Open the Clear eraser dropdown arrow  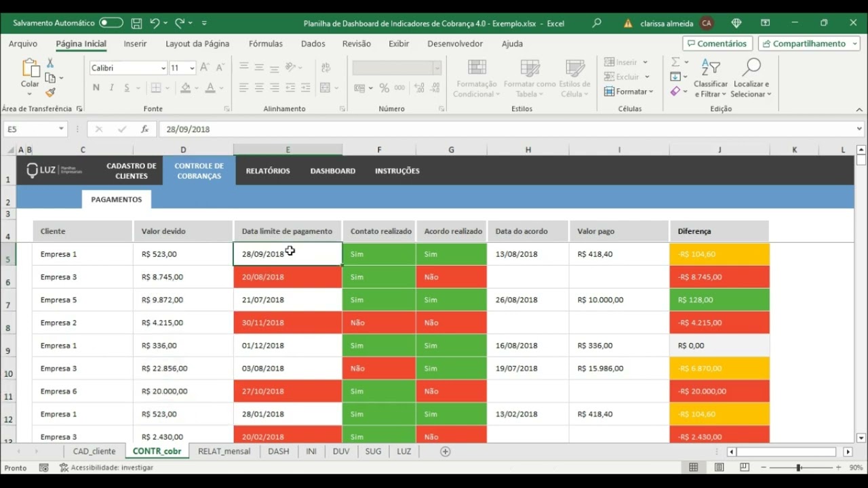click(x=686, y=91)
